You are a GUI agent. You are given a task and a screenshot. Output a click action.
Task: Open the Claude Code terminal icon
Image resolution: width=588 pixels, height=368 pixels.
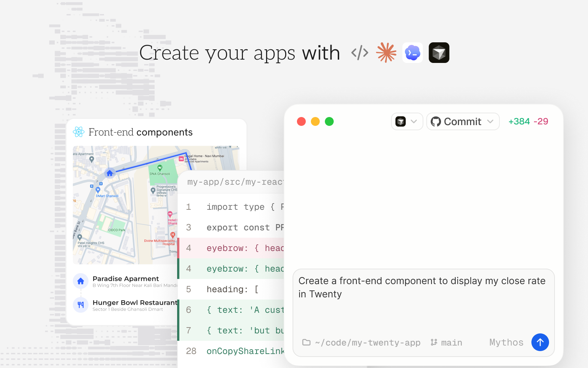412,53
